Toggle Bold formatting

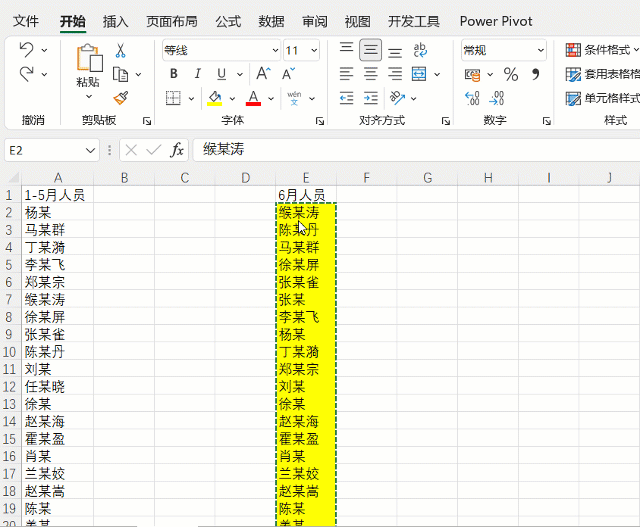173,74
